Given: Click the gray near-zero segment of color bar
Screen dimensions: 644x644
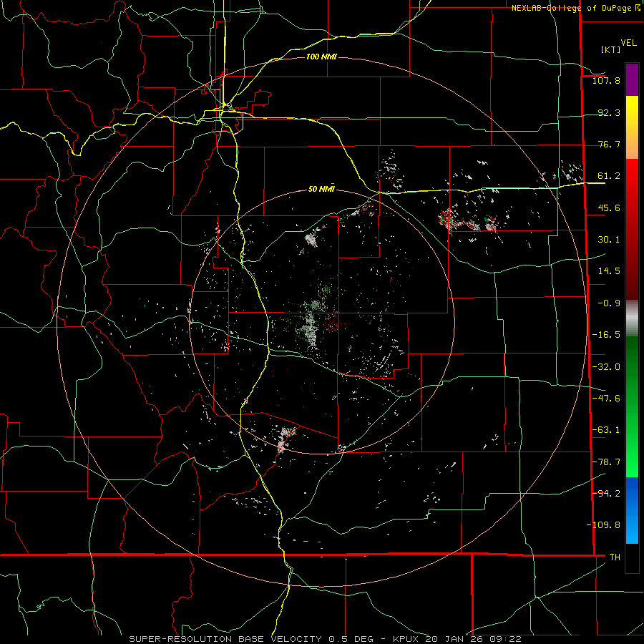Looking at the screenshot, I should tap(632, 318).
